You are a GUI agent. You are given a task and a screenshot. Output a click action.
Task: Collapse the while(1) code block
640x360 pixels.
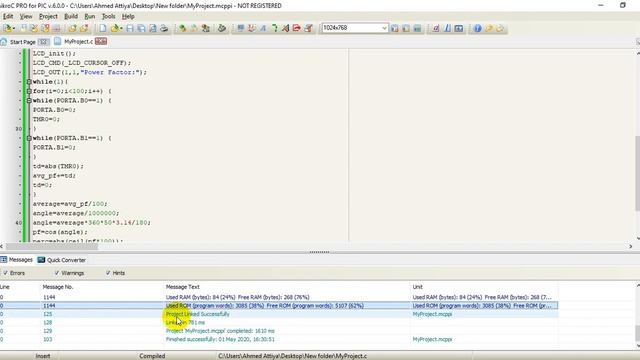click(x=29, y=82)
